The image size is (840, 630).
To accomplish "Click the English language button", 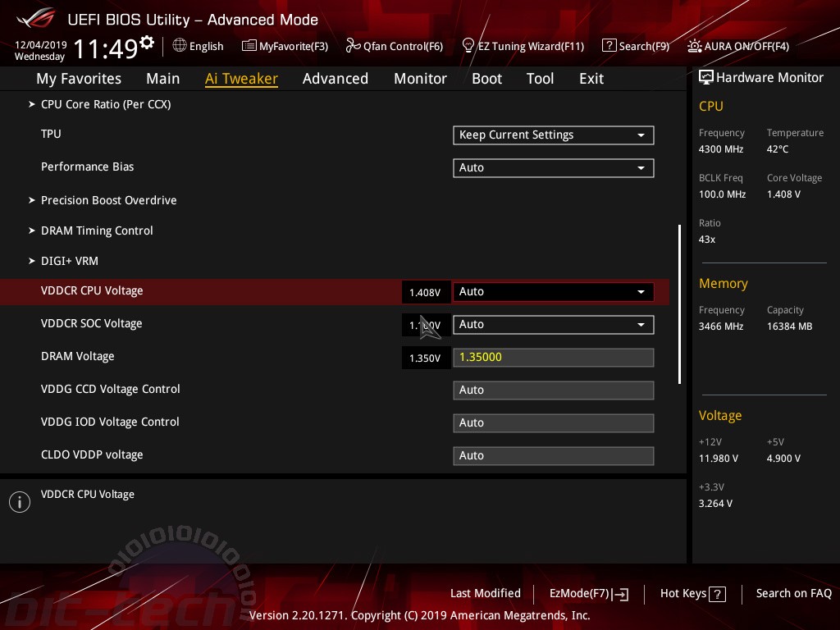I will (199, 46).
